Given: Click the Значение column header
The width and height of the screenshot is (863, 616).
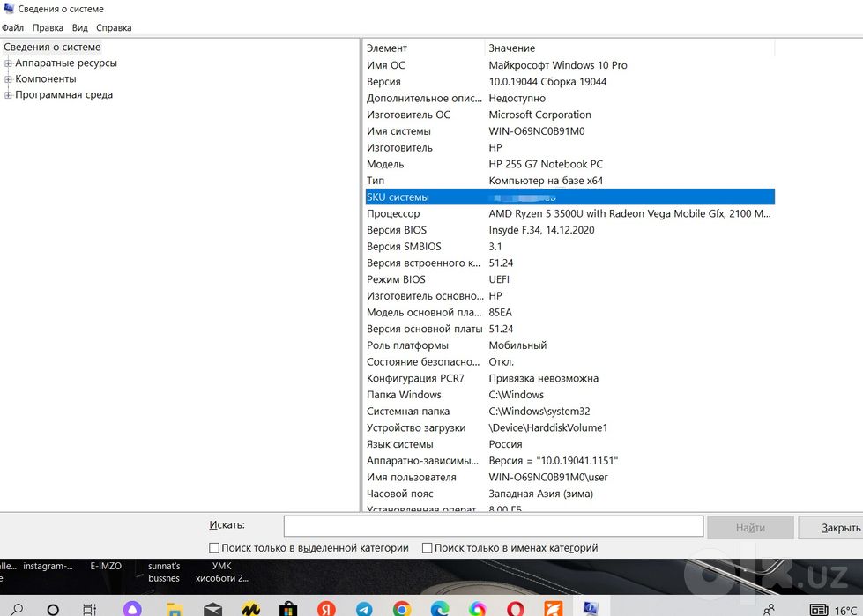Looking at the screenshot, I should click(x=629, y=48).
